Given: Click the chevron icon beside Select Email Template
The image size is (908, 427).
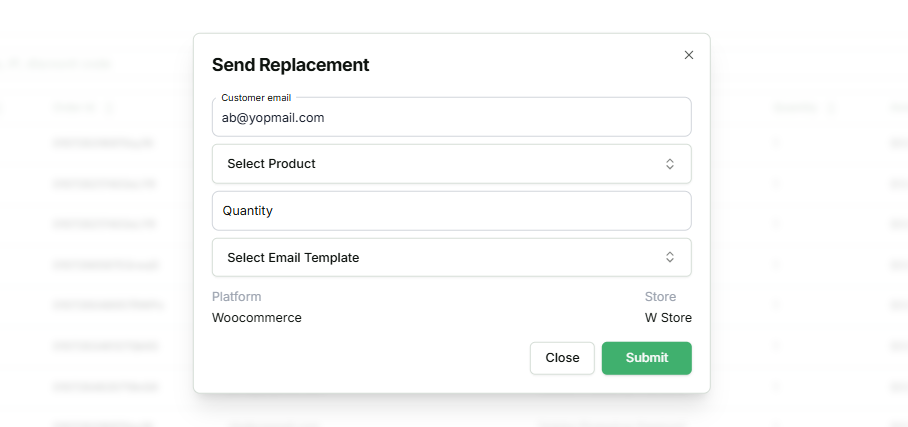Looking at the screenshot, I should tap(670, 257).
